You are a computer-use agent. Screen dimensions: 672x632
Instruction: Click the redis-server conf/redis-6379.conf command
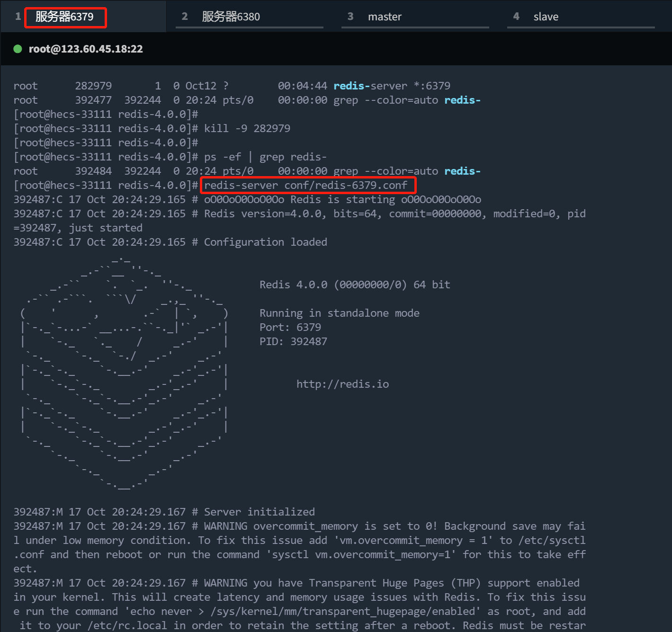[x=305, y=185]
